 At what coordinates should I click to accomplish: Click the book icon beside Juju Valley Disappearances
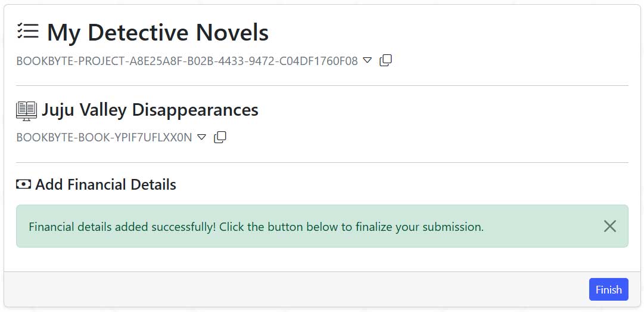pos(26,110)
